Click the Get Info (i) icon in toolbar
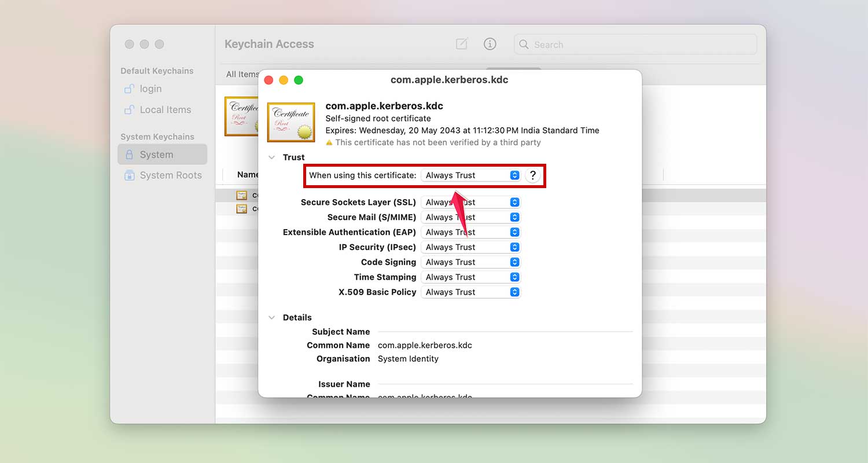 coord(490,44)
